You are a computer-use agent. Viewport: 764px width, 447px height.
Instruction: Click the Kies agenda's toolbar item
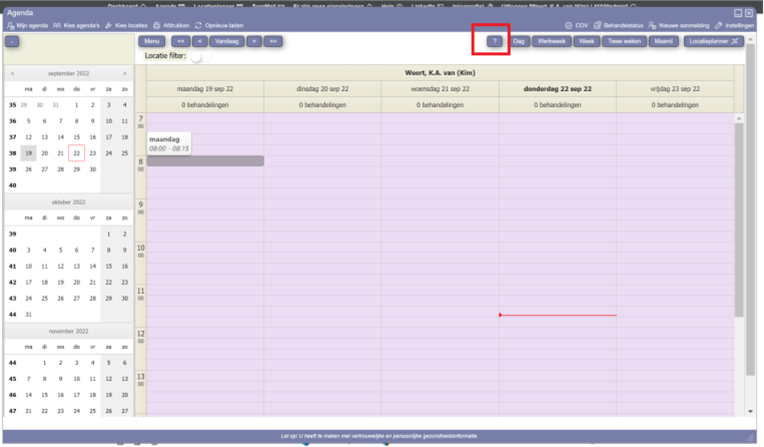[76, 25]
